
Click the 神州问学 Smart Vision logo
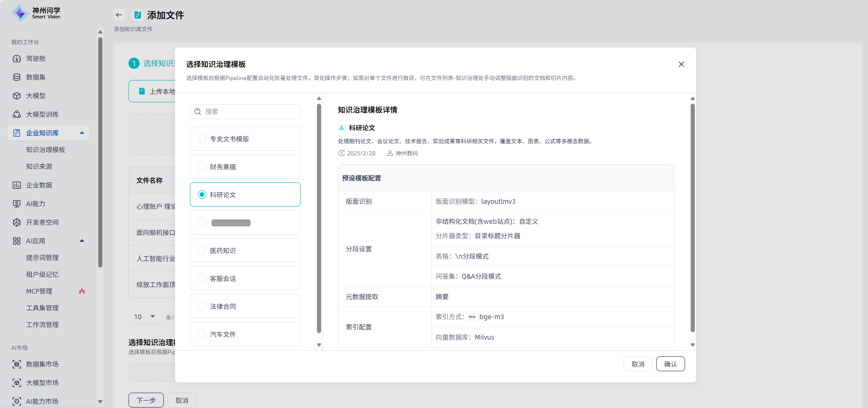point(36,13)
